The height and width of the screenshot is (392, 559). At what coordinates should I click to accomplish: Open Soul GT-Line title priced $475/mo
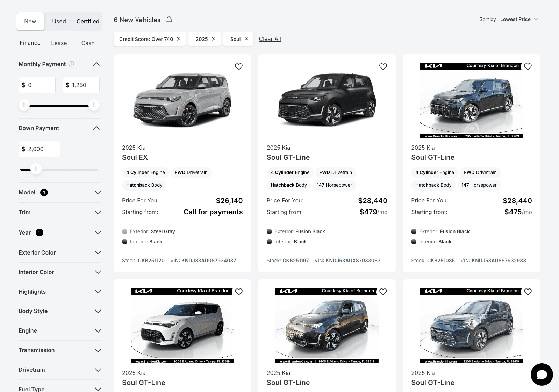[433, 157]
